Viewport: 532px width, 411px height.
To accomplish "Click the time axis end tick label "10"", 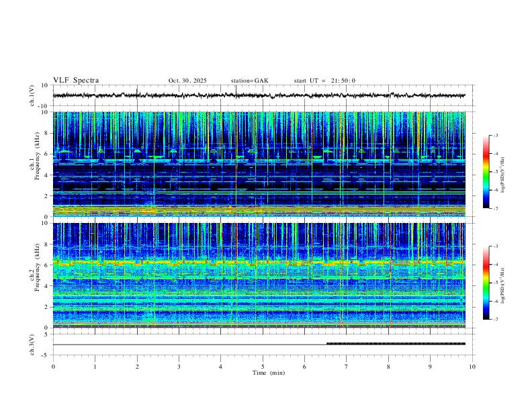I will click(472, 367).
